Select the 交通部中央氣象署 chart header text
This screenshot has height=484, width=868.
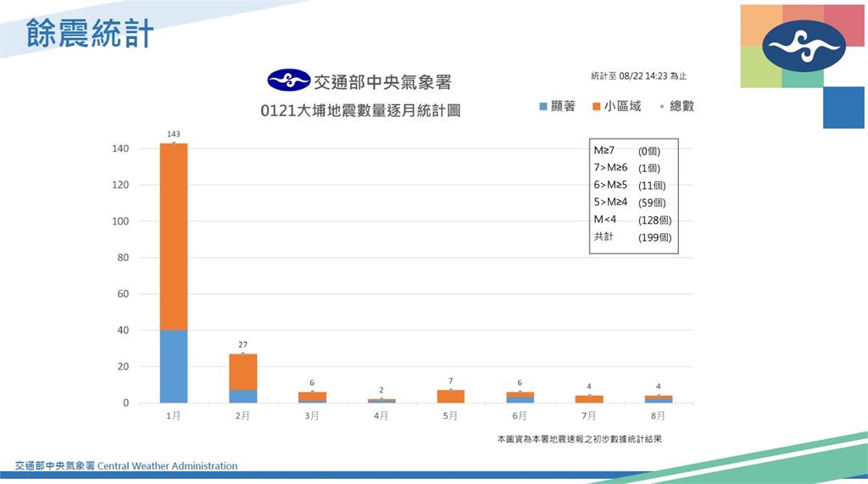pos(382,82)
